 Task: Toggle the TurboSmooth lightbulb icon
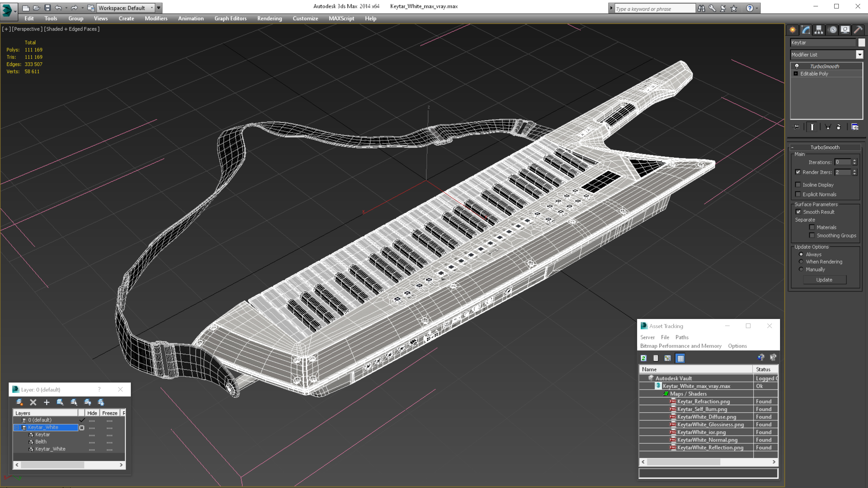797,66
